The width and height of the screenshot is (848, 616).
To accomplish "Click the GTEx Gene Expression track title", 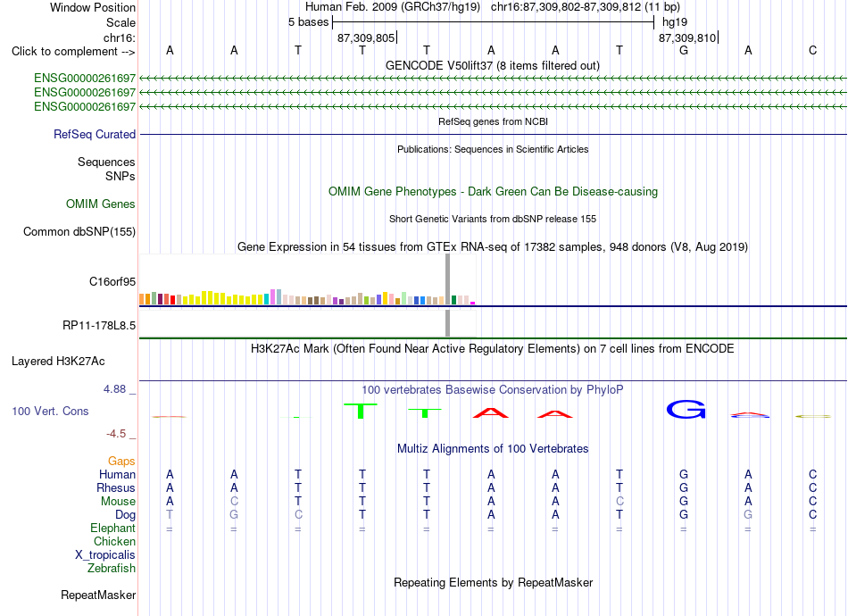I will [492, 247].
